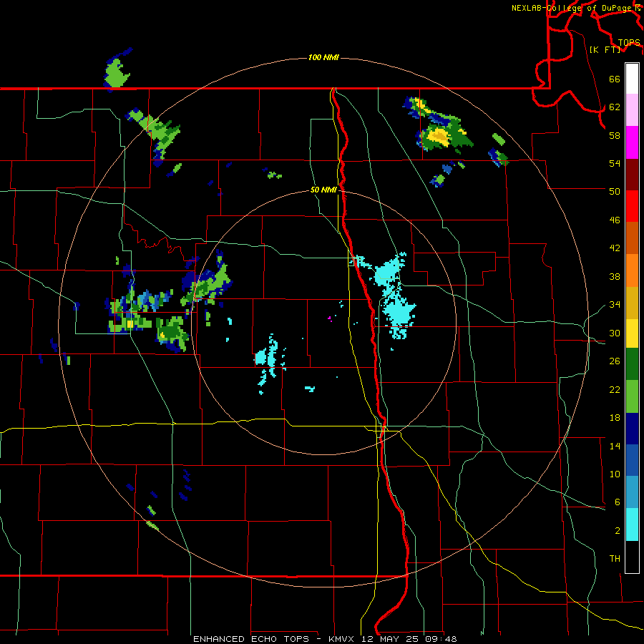Click the "ENHANCED ECHO TOPS" caption text
The image size is (644, 644).
[251, 639]
